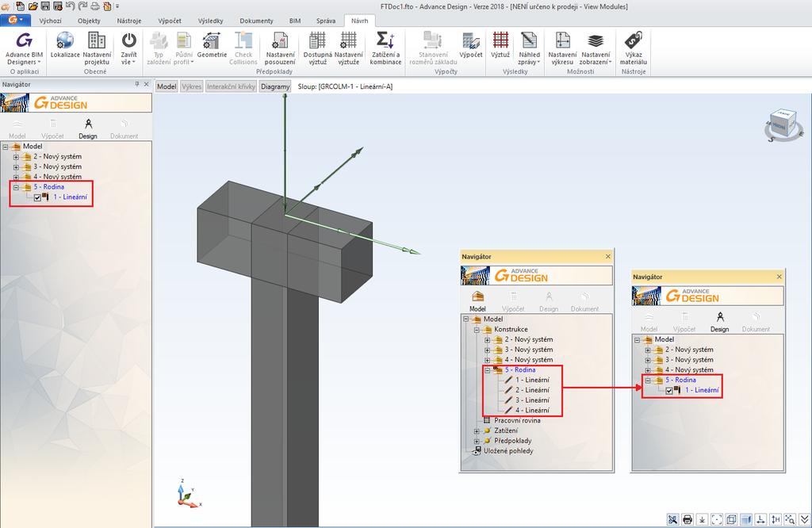Close the left Navigátor panel

147,84
